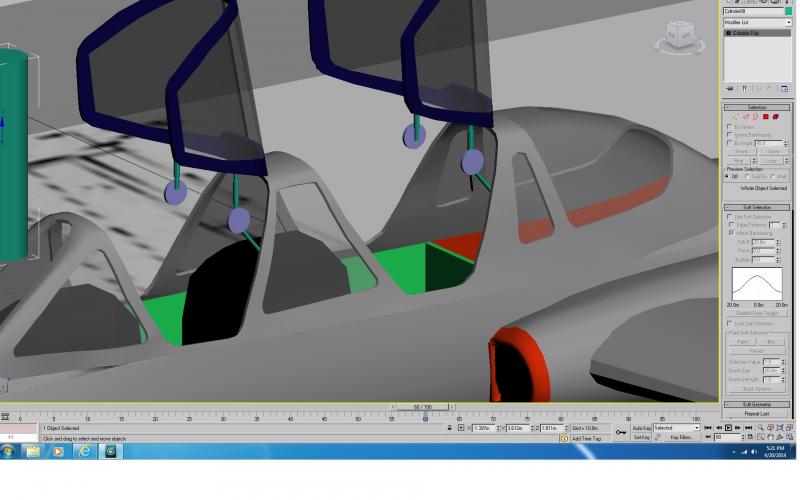Click the Repeat Last button
Viewport: 800px width, 500px height.
pos(757,414)
